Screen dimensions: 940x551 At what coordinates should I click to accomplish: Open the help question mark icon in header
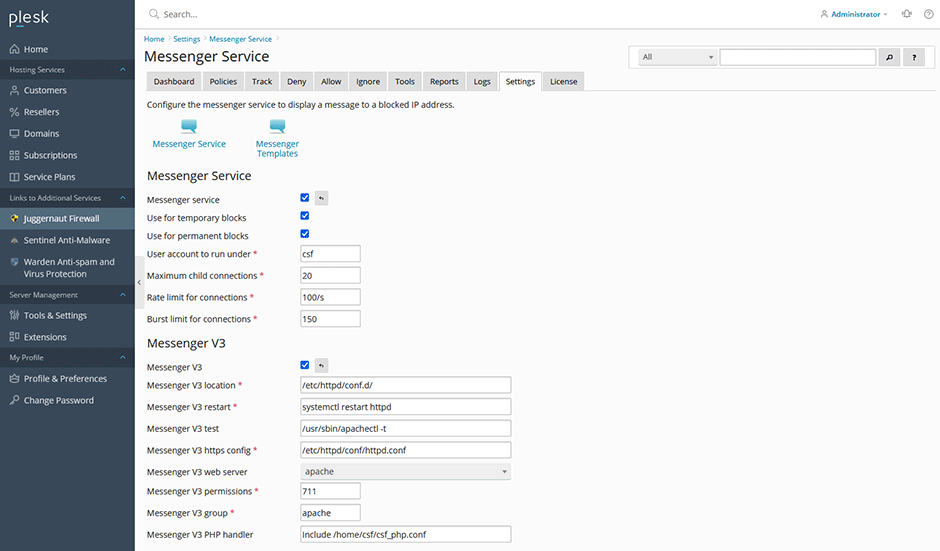point(929,14)
